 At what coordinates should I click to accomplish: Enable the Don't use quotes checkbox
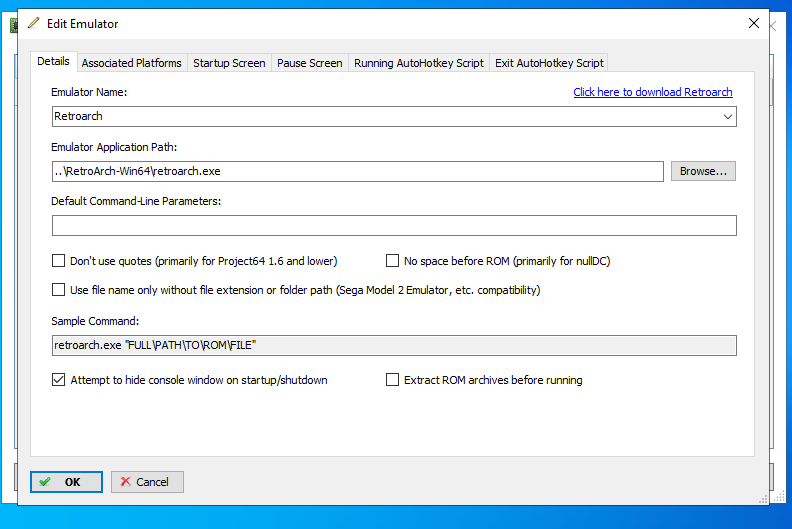click(x=59, y=261)
